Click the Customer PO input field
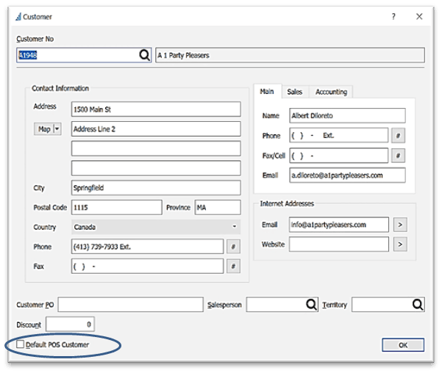Screen dimensions: 442x373 131,305
